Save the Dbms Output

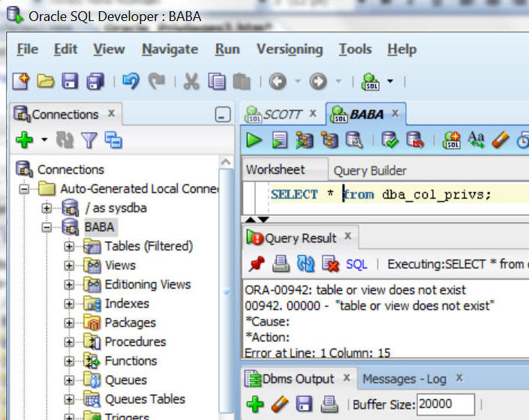(x=304, y=404)
